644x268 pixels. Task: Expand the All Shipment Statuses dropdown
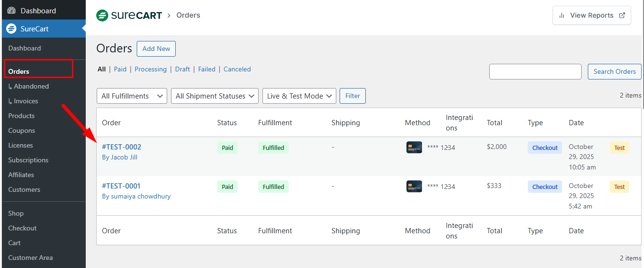pos(215,96)
